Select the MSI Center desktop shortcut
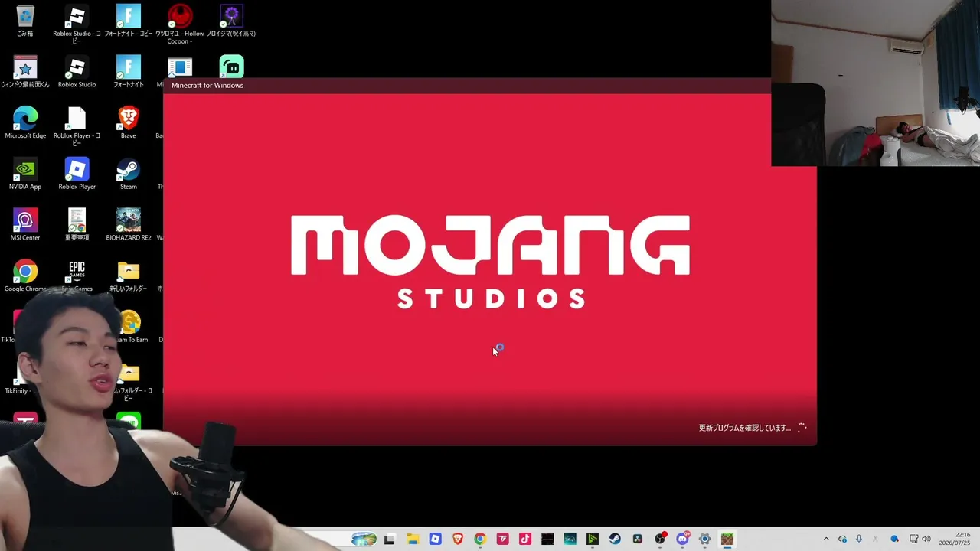 (25, 226)
